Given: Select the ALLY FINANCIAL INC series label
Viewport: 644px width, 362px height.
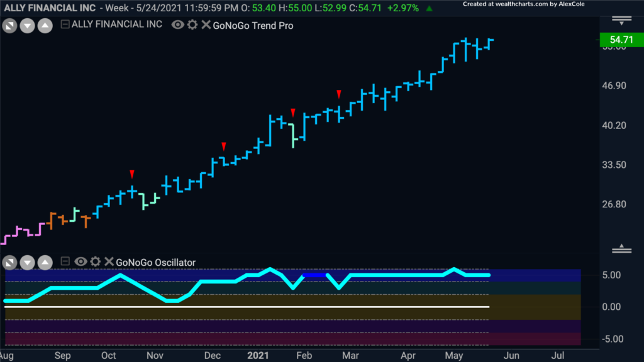Looking at the screenshot, I should [116, 25].
